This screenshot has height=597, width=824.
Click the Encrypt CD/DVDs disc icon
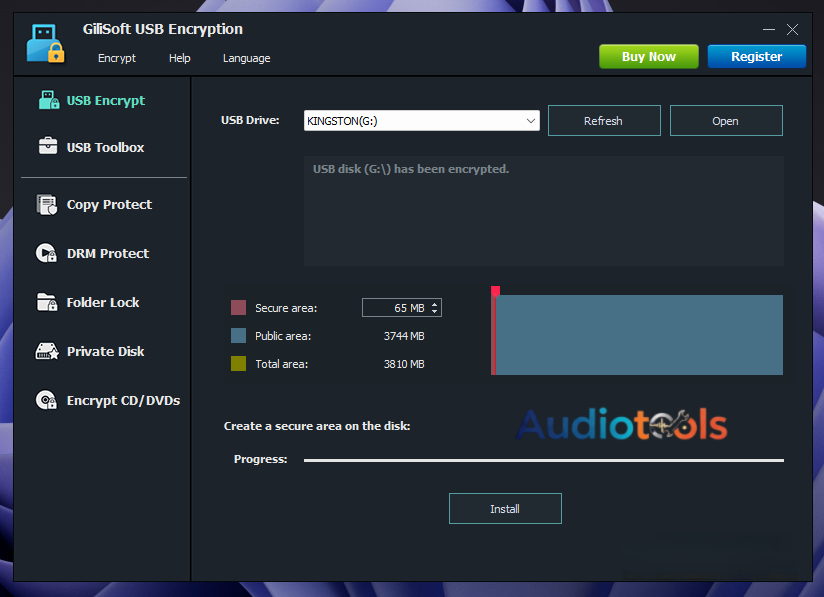click(46, 400)
